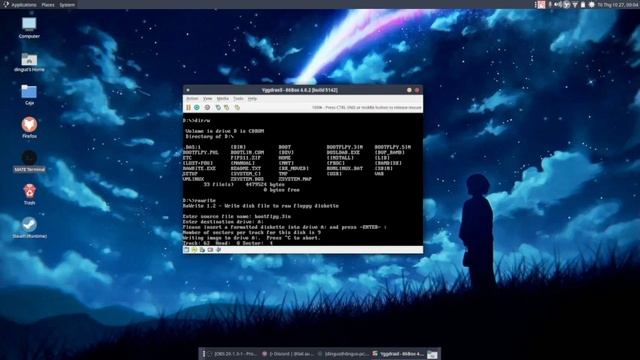Open the Places menu in top panel
640x360 pixels.
coord(48,5)
